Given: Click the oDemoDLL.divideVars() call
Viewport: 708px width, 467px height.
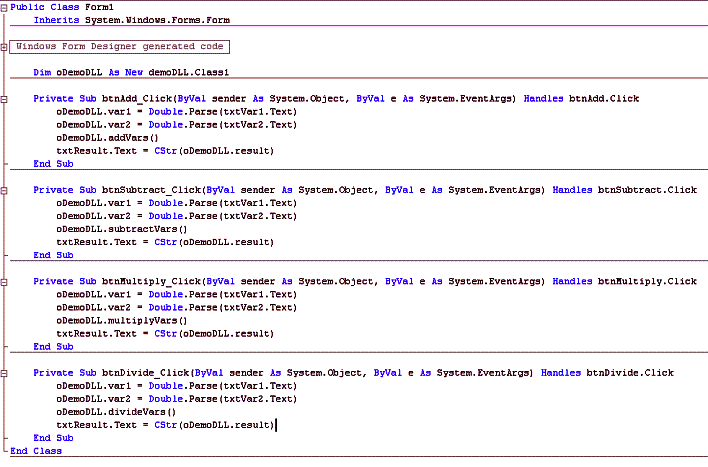Looking at the screenshot, I should click(116, 412).
